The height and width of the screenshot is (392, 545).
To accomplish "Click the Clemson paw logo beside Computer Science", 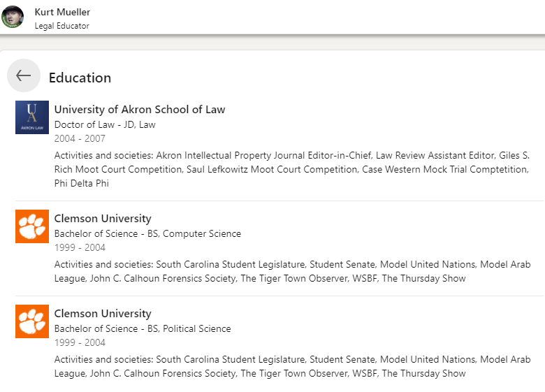I will tap(32, 226).
